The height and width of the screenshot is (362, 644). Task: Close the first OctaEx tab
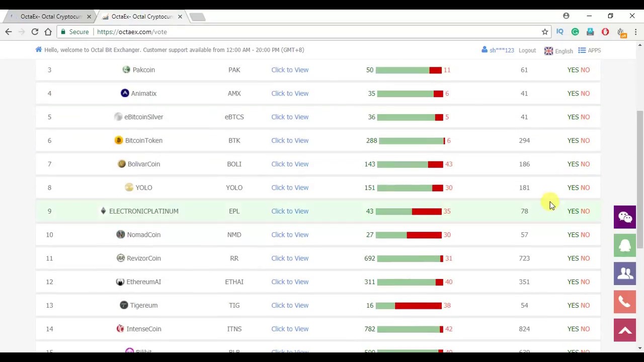(x=89, y=17)
